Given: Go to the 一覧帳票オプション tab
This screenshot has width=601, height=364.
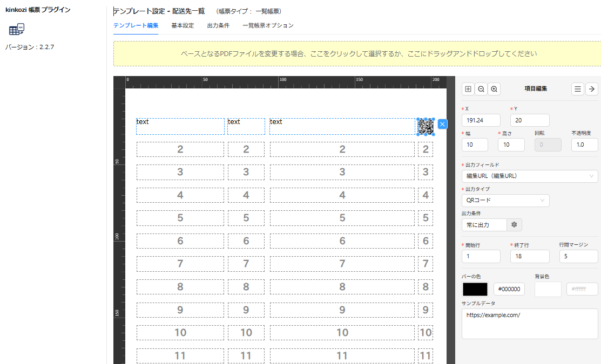Looking at the screenshot, I should click(x=268, y=25).
